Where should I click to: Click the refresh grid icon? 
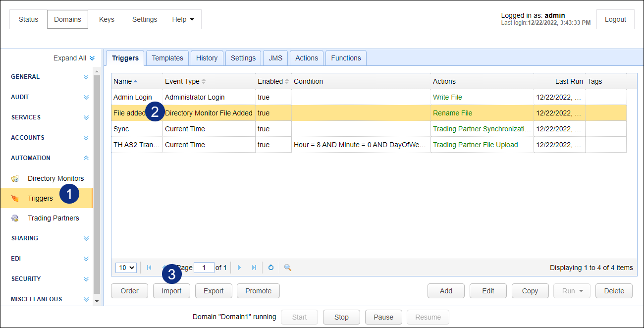(271, 268)
